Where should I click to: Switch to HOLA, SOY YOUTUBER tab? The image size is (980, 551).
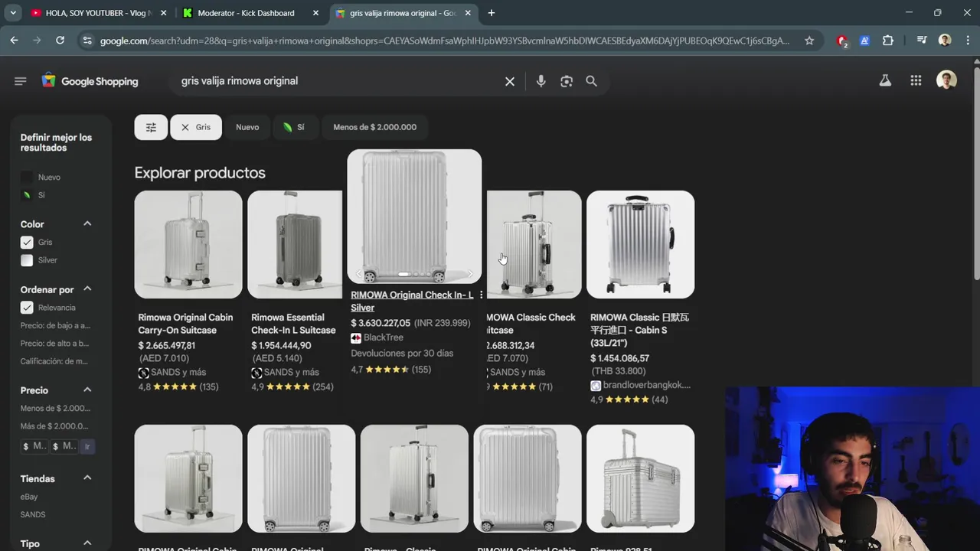[x=98, y=13]
